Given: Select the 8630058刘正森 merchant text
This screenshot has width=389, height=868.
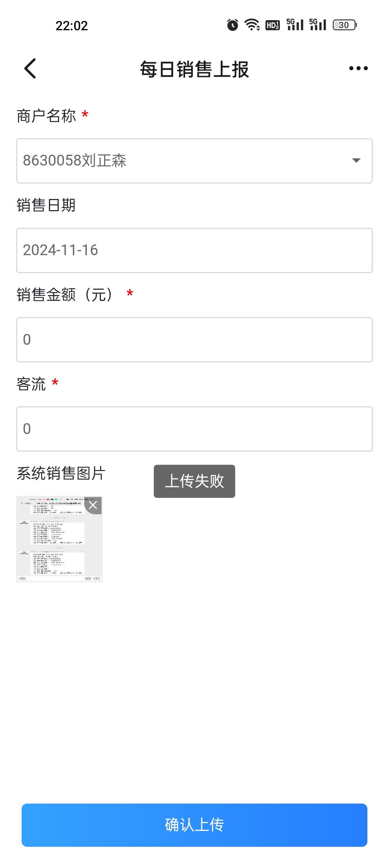Looking at the screenshot, I should click(x=75, y=161).
